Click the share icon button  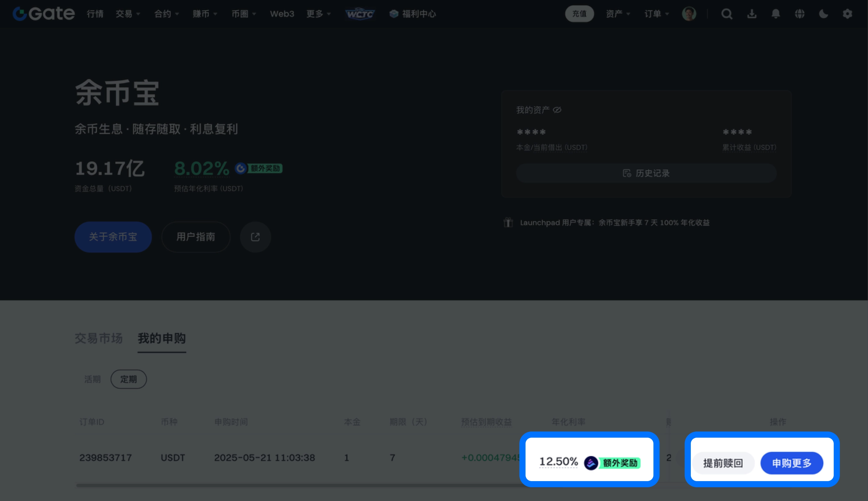255,237
